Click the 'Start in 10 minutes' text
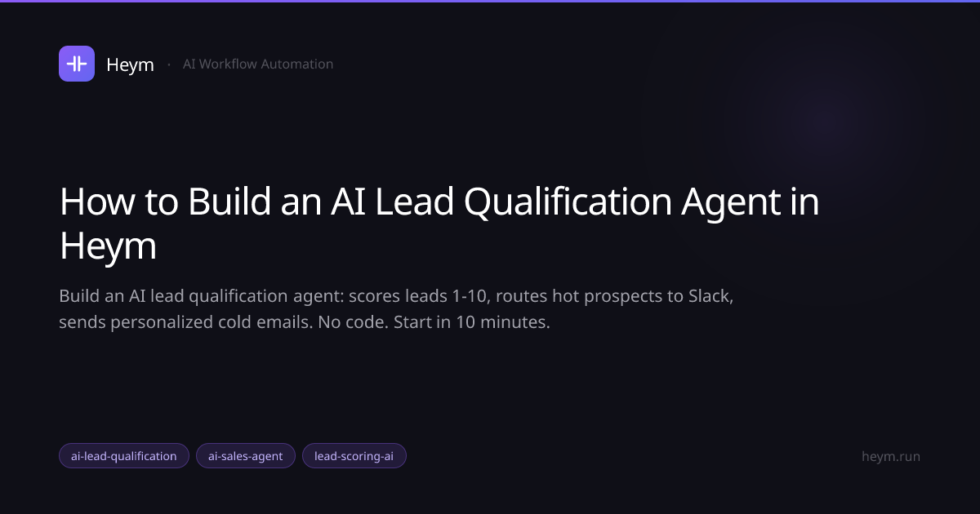Screen dimensions: 980x514 click(x=472, y=321)
